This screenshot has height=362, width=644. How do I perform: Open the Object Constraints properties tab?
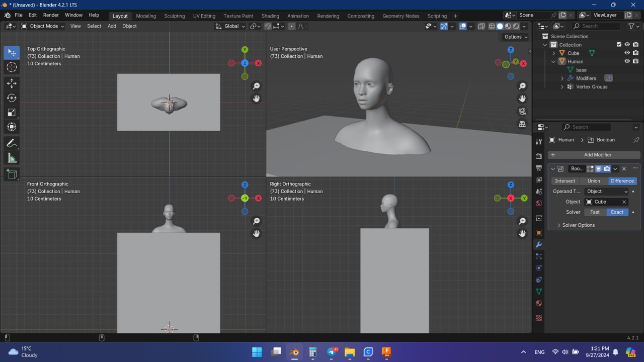[539, 280]
